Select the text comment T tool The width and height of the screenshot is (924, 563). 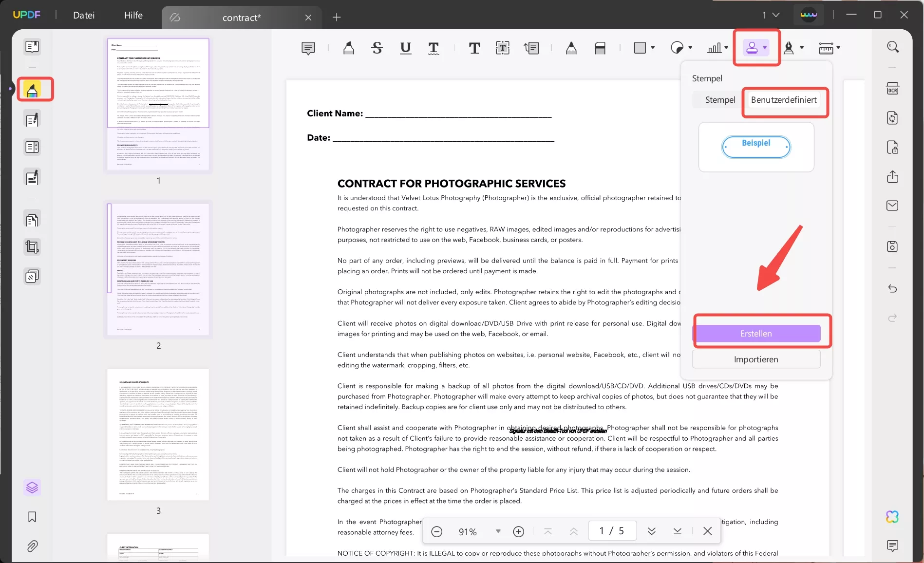pos(474,48)
